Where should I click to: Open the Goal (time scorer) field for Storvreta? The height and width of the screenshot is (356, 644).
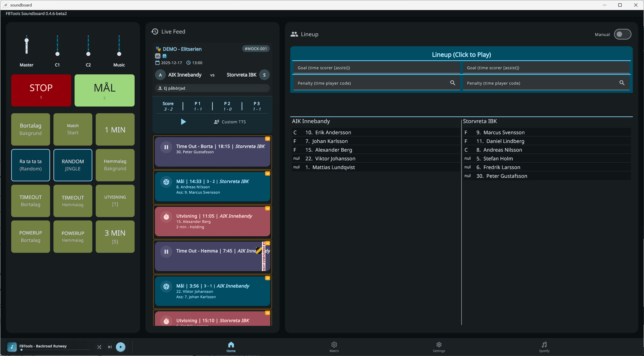(546, 67)
